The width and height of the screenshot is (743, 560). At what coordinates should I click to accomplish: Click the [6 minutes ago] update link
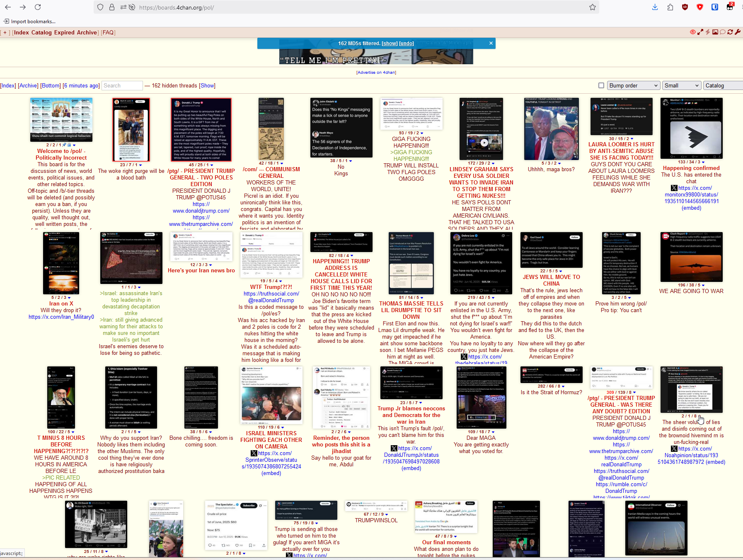(x=81, y=85)
